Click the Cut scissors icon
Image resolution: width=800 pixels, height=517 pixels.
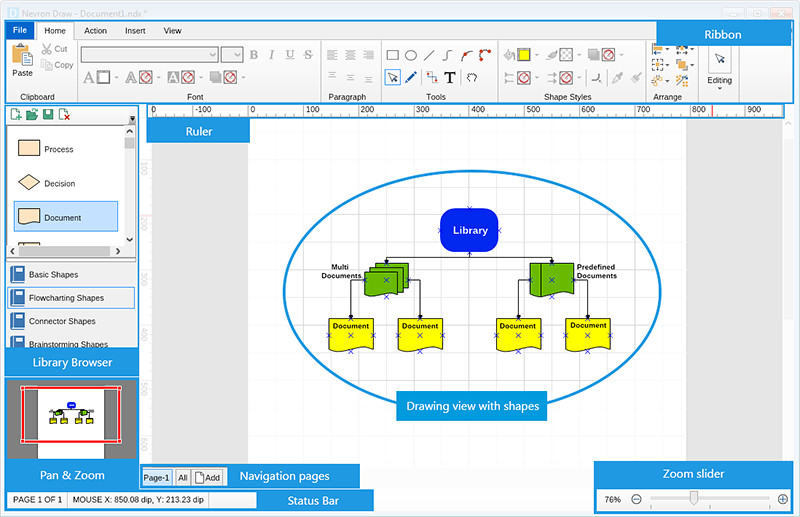[47, 49]
